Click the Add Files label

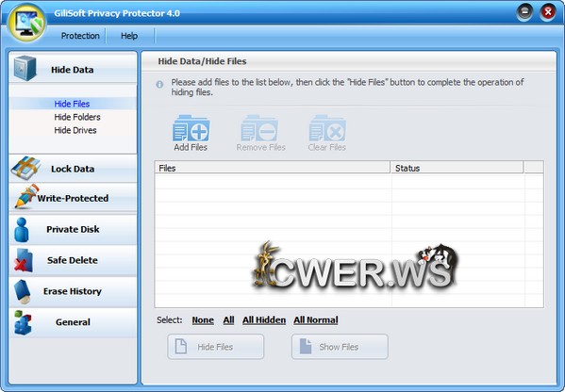point(191,147)
